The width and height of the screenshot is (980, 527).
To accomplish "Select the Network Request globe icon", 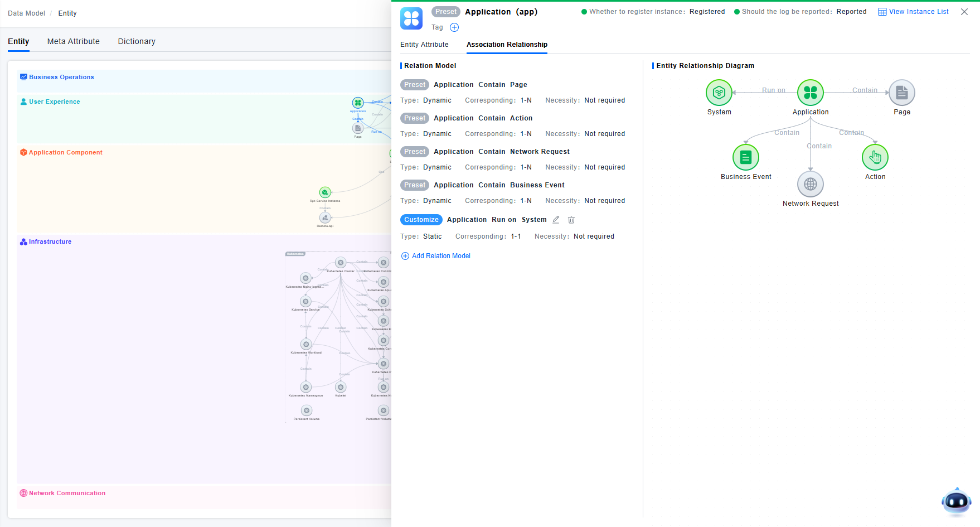I will (810, 184).
